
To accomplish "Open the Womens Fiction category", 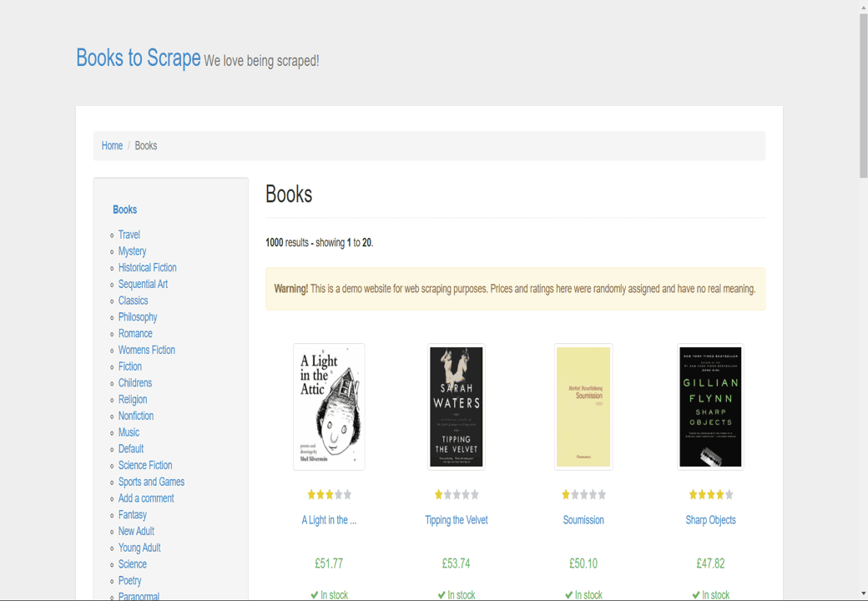I will pyautogui.click(x=147, y=351).
